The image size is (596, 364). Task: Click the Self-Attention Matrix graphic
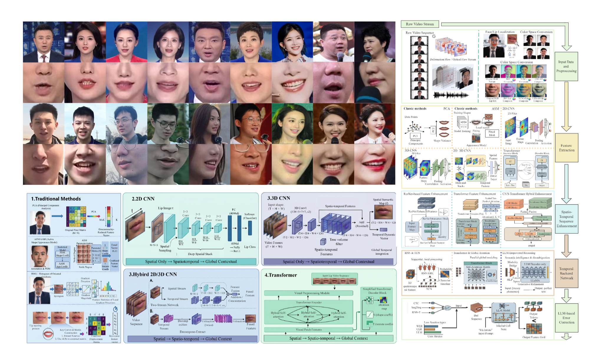point(476,276)
